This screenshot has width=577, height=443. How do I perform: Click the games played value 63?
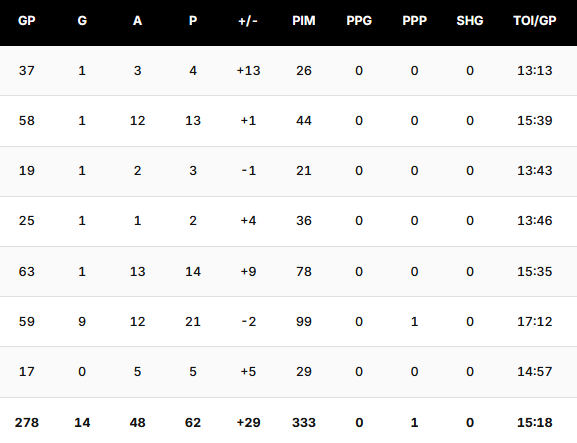point(27,272)
